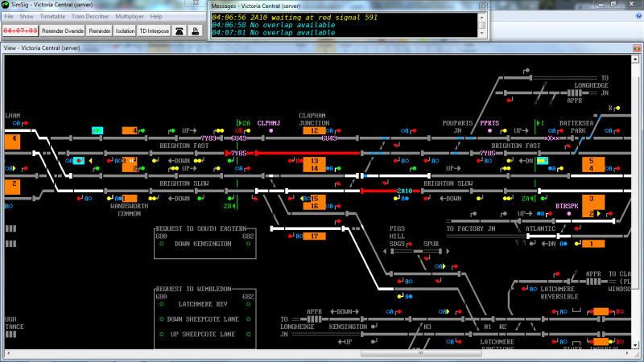Click the green 1 marker near Battersea Park
Image resolution: width=644 pixels, height=362 pixels.
(540, 123)
